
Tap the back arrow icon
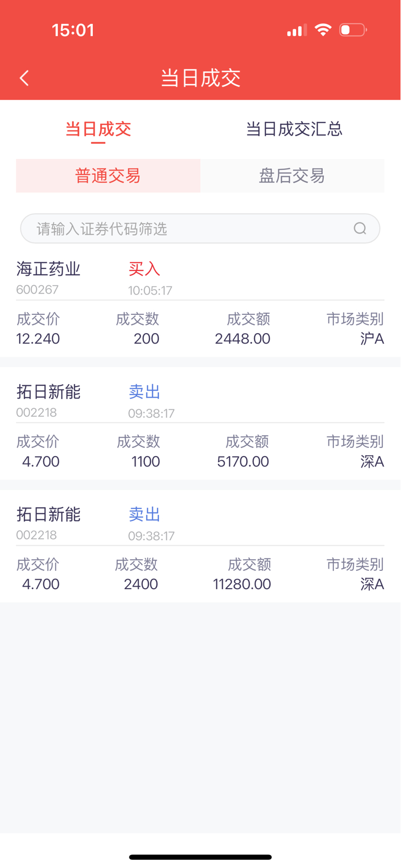pyautogui.click(x=24, y=78)
